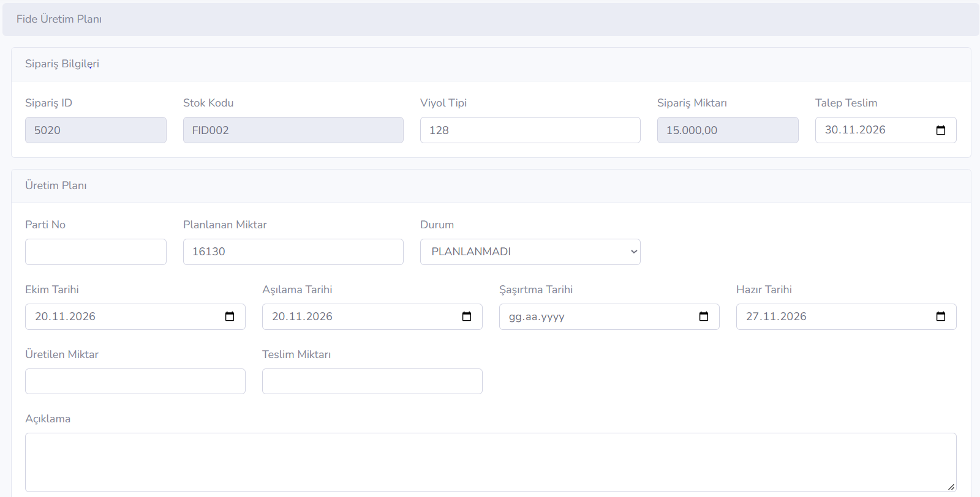Focus the Planlanan Miktar field with 16130
Screen dimensions: 980x497
(293, 252)
